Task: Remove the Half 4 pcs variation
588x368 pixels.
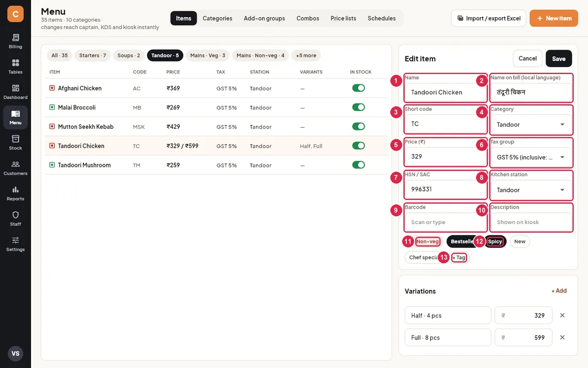Action: [562, 316]
